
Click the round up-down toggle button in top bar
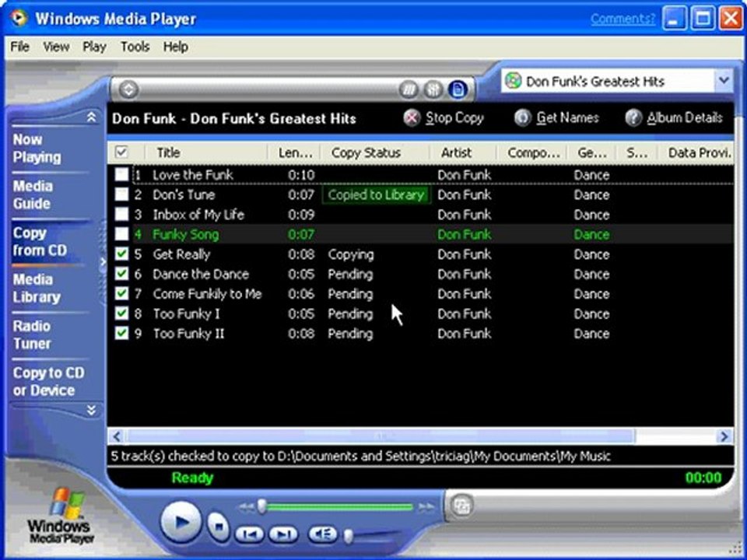[x=128, y=89]
